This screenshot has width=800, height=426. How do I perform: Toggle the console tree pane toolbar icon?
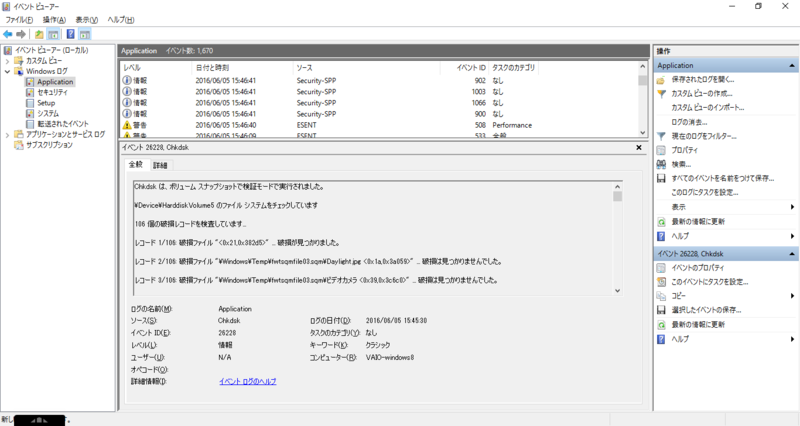point(53,34)
